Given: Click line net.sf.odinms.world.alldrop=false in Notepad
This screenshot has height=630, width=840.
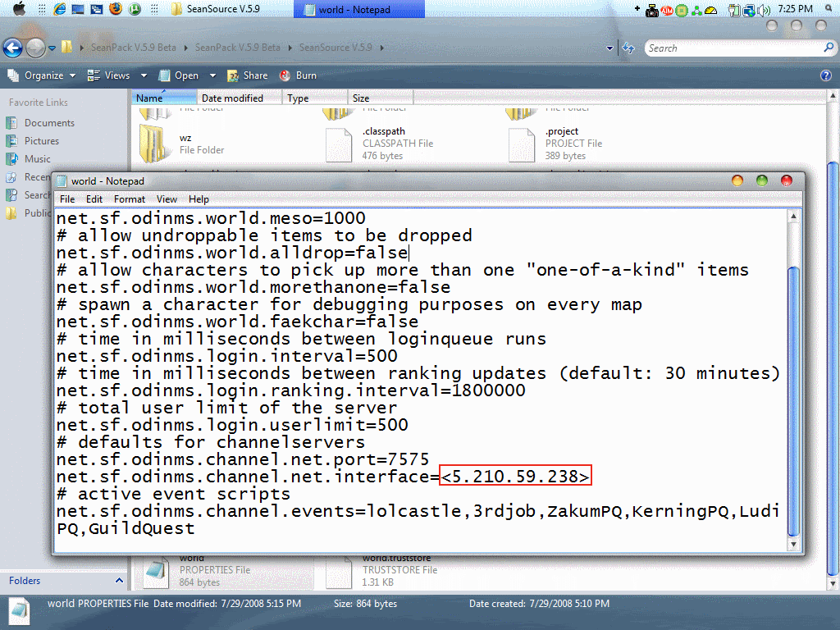Looking at the screenshot, I should click(x=232, y=253).
